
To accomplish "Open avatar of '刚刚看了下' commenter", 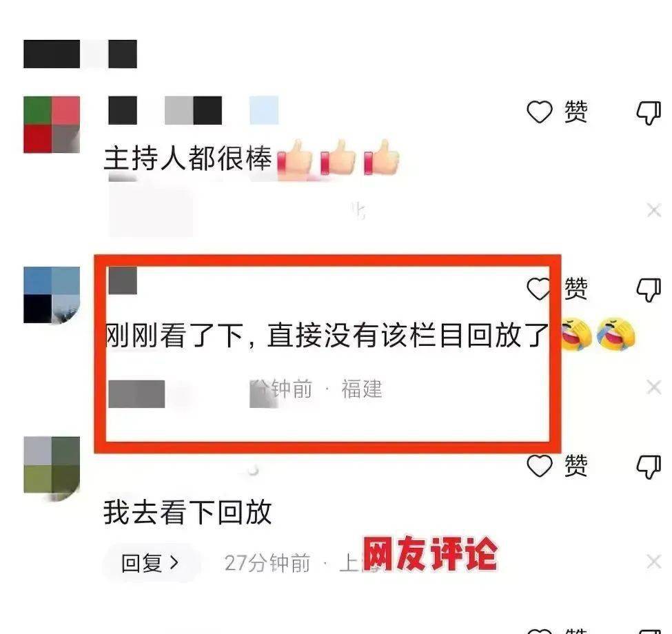I will coord(52,295).
